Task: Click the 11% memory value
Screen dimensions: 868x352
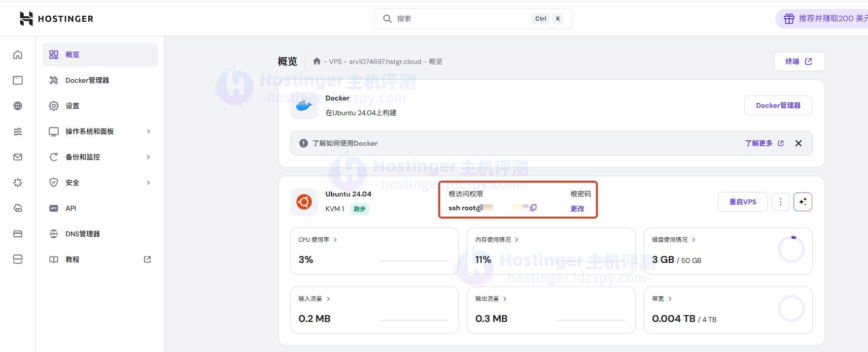Action: tap(483, 259)
